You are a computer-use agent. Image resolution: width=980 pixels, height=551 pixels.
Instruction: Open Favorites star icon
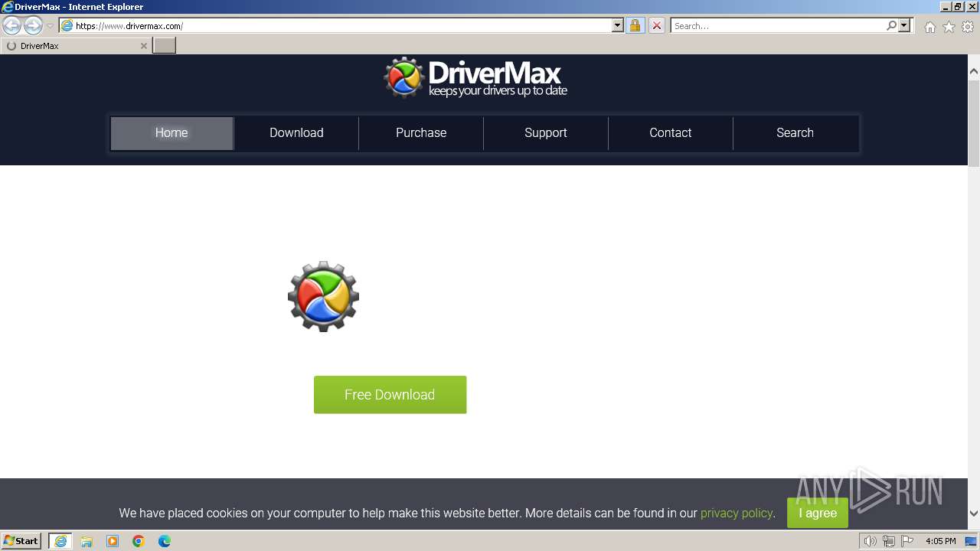(949, 27)
